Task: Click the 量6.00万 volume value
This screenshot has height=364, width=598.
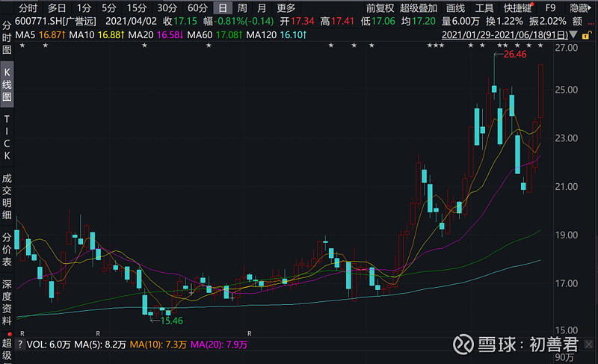Action: point(460,22)
